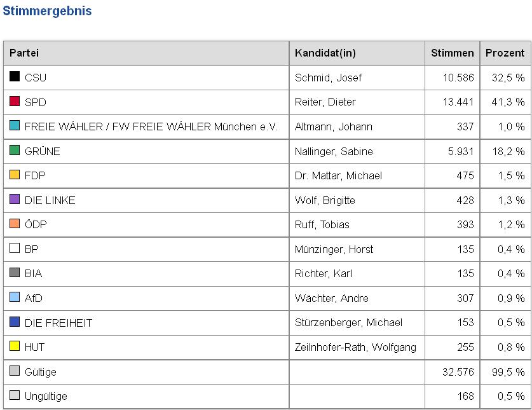Select the FREIE WÄHLER party name
The image size is (532, 410).
point(151,126)
